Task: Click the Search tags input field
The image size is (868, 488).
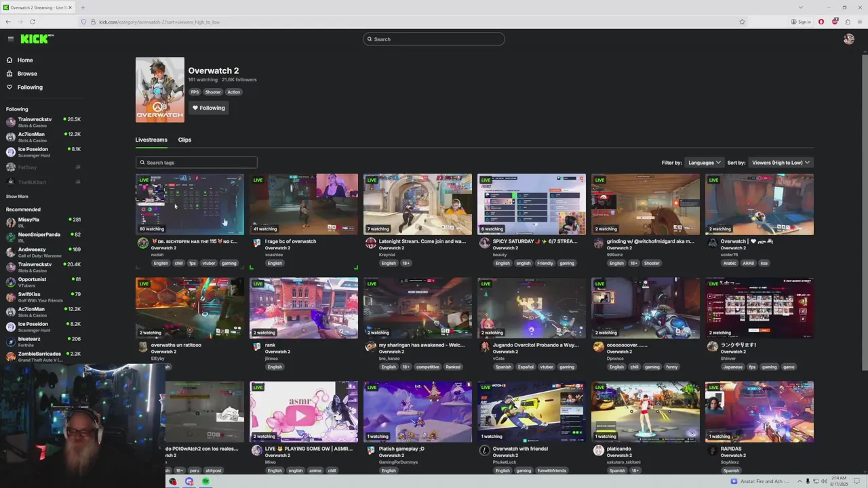Action: 197,163
